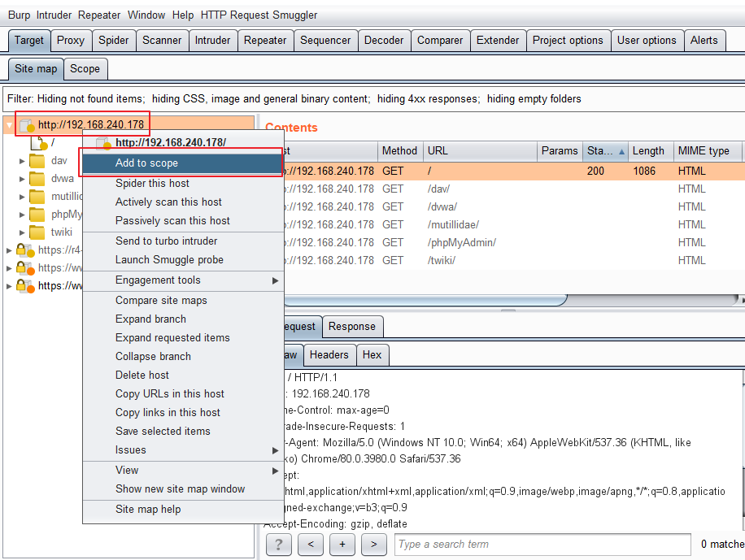Choose Send to turbo intruder

(183, 241)
